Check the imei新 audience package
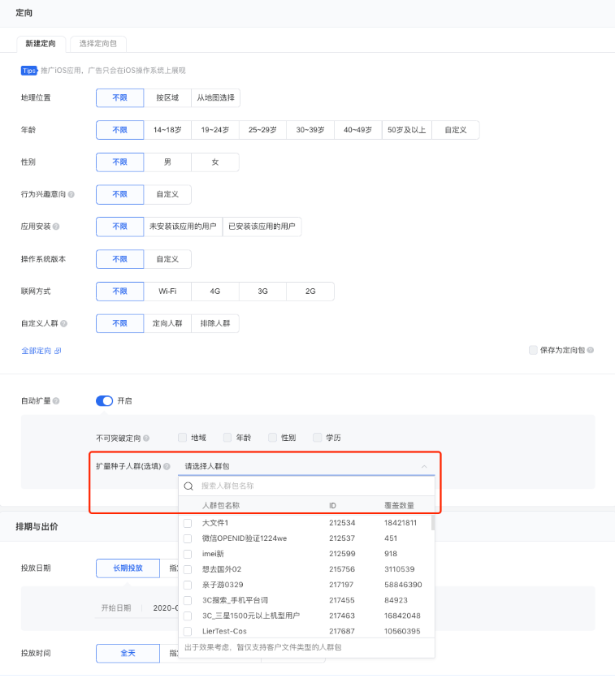 tap(188, 554)
